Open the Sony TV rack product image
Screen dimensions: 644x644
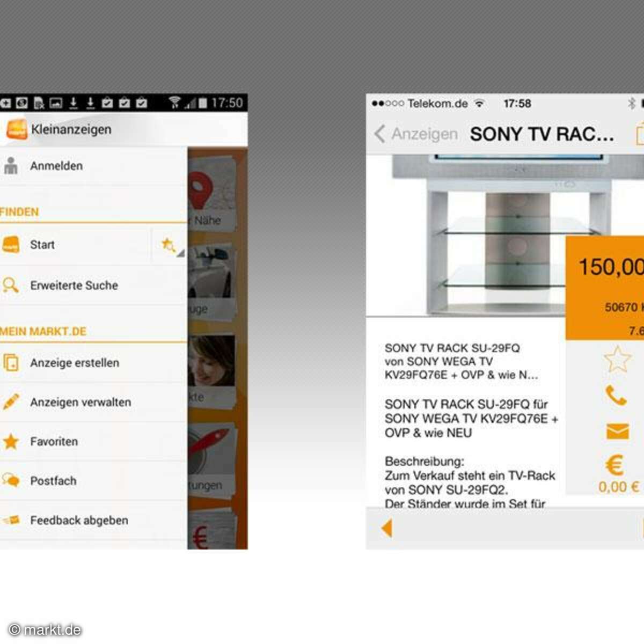coord(478,236)
